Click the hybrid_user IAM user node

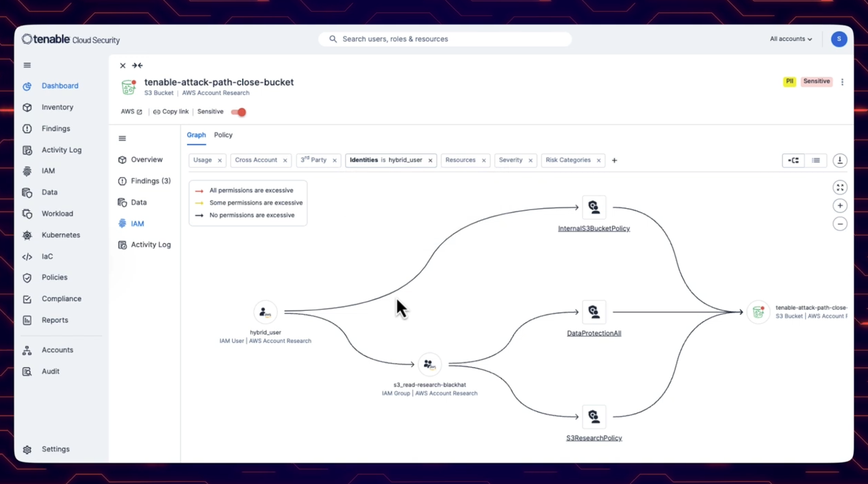click(265, 312)
